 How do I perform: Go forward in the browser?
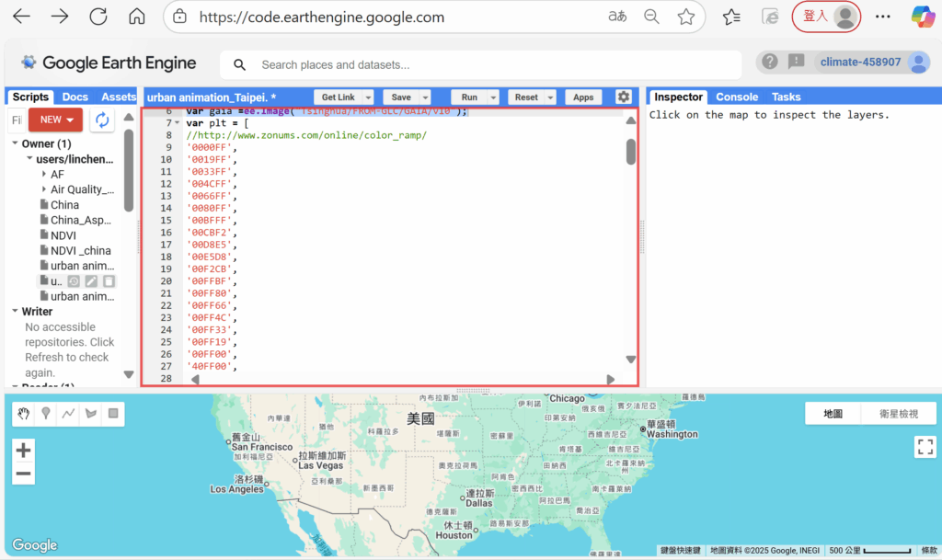pyautogui.click(x=60, y=17)
